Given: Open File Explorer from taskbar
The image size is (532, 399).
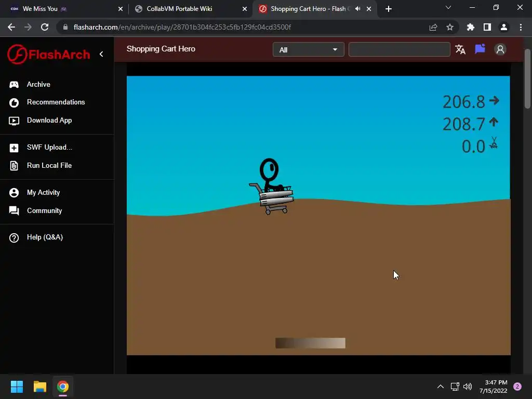Looking at the screenshot, I should (x=39, y=387).
